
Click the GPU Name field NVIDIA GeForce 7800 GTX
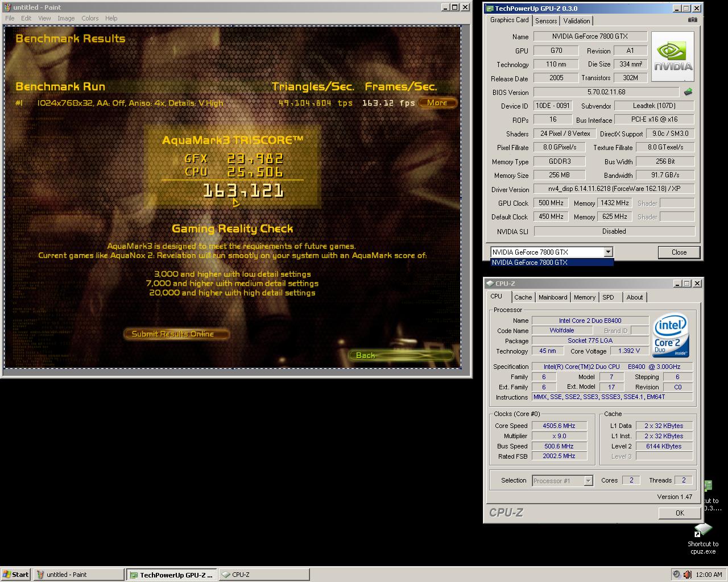click(x=590, y=36)
